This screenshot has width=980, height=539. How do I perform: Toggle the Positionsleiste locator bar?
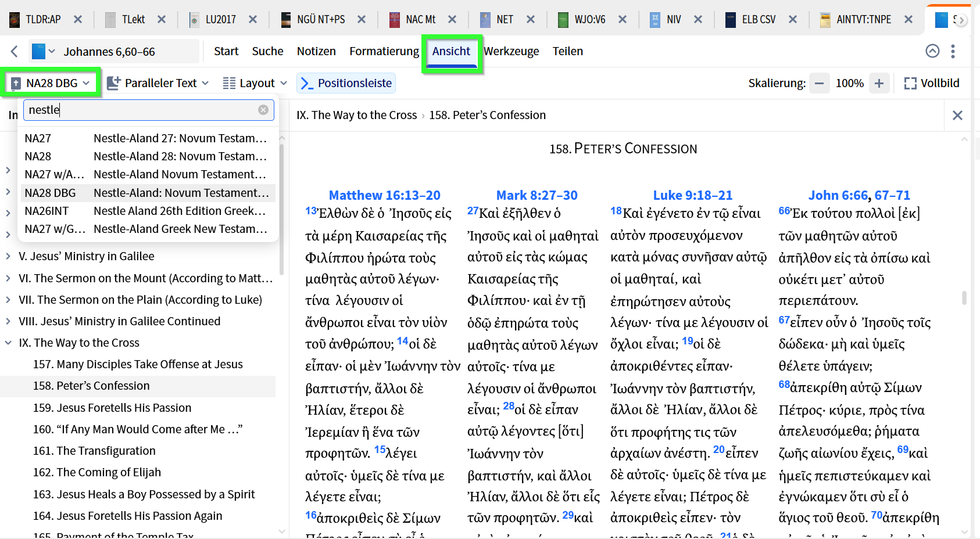(x=346, y=83)
